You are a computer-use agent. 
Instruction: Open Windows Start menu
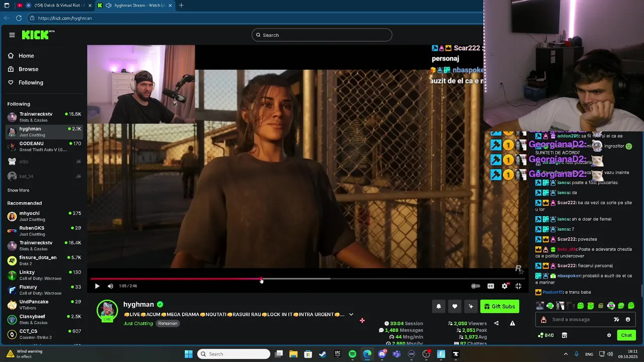tap(189, 354)
